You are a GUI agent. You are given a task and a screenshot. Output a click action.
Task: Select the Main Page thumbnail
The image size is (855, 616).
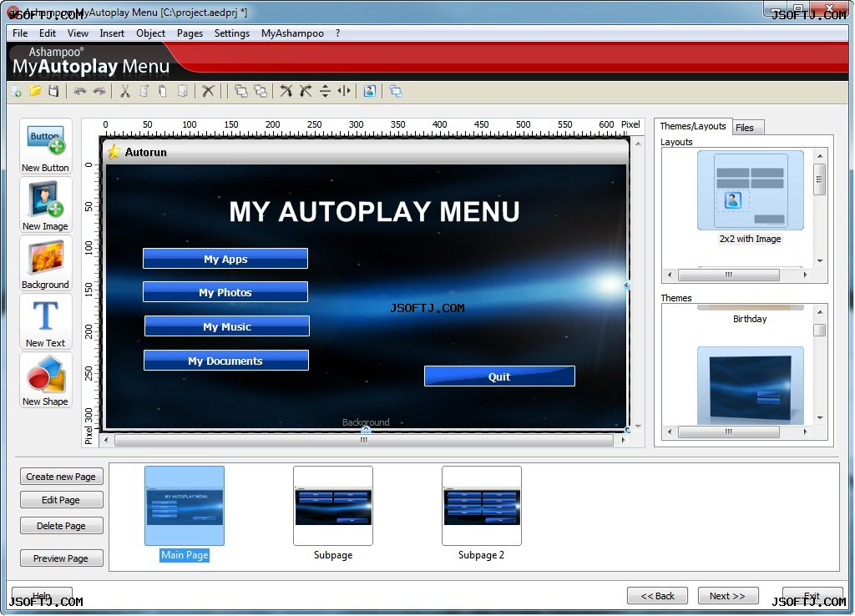(x=185, y=505)
